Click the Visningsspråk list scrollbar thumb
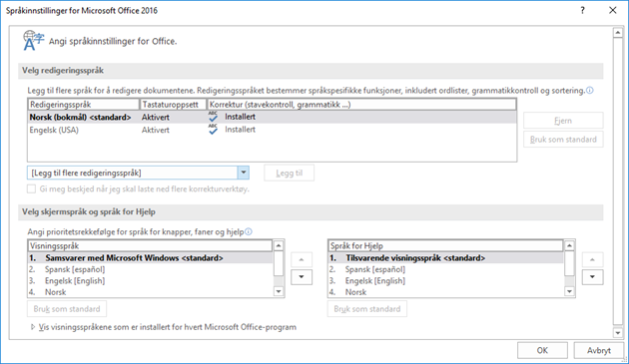The height and width of the screenshot is (364, 629). click(x=279, y=264)
